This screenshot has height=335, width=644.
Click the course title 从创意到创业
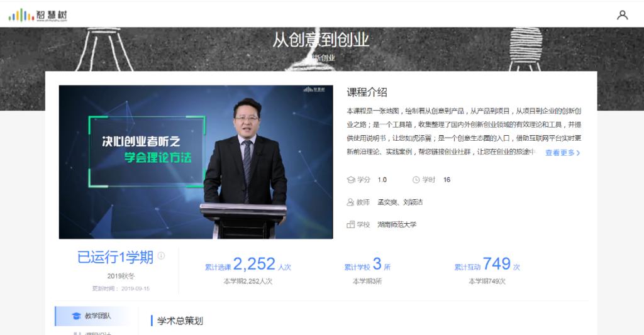tap(321, 40)
